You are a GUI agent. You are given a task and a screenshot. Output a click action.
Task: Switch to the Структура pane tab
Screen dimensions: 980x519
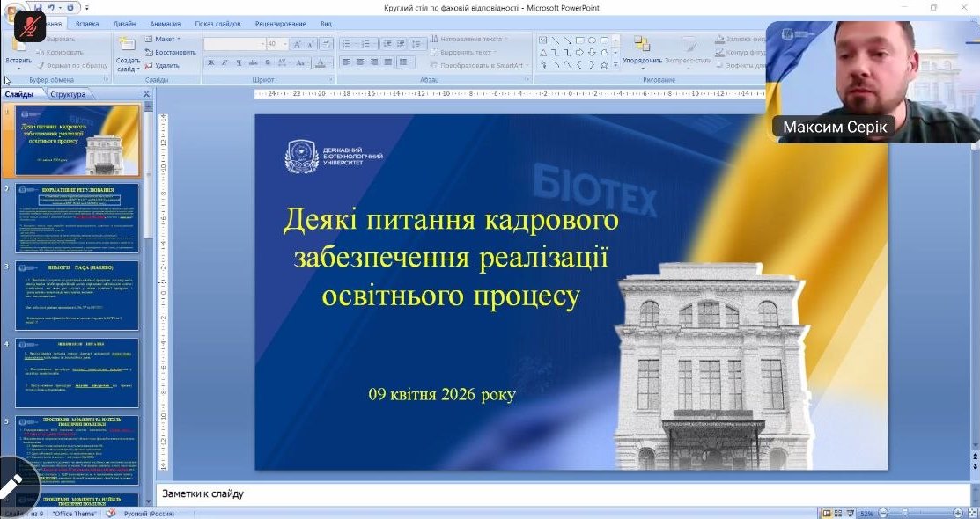pyautogui.click(x=69, y=94)
